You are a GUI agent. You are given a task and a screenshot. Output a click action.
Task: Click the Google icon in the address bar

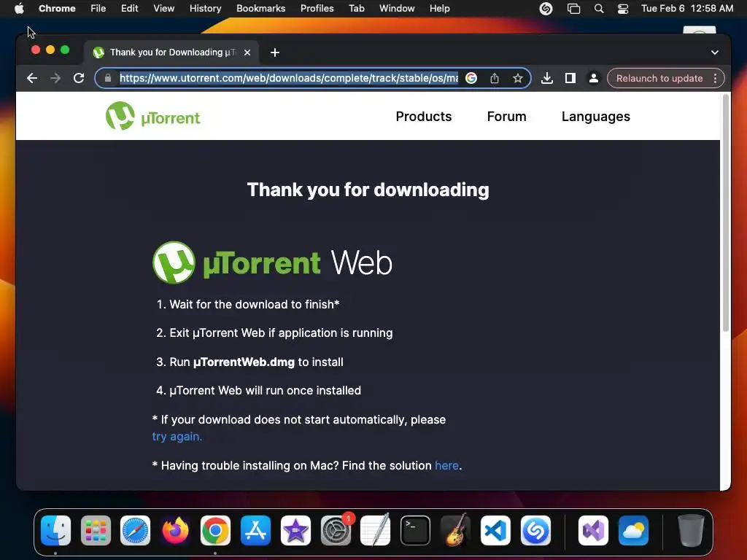tap(471, 78)
